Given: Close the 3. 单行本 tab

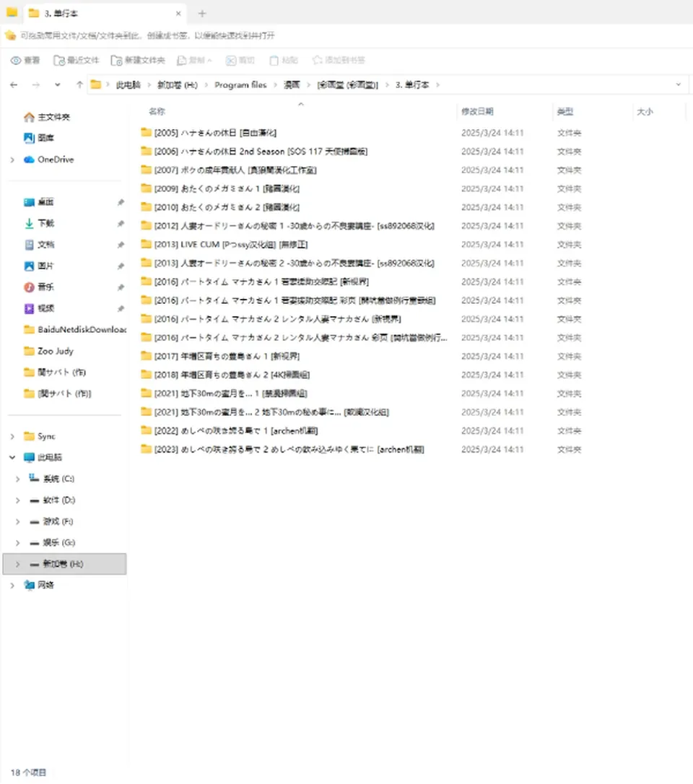Looking at the screenshot, I should point(178,14).
